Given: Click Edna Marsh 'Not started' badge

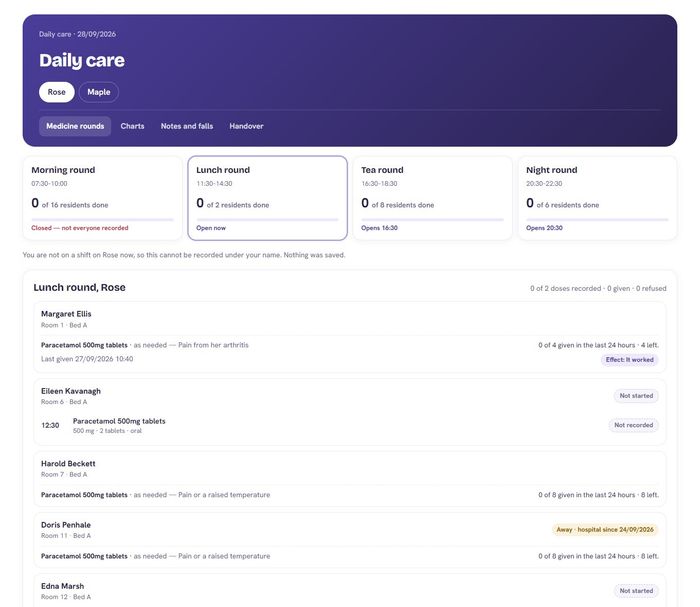Looking at the screenshot, I should tap(636, 591).
